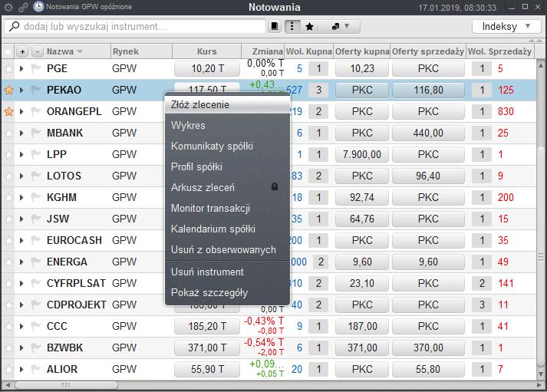Click the LPP buy offer 7.900,00
The image size is (547, 392).
362,154
